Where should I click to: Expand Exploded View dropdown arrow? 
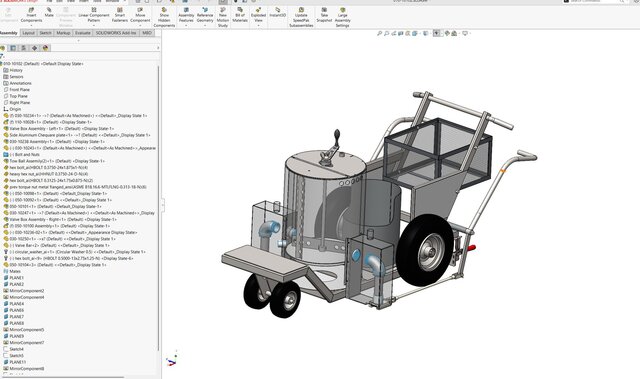pyautogui.click(x=258, y=26)
